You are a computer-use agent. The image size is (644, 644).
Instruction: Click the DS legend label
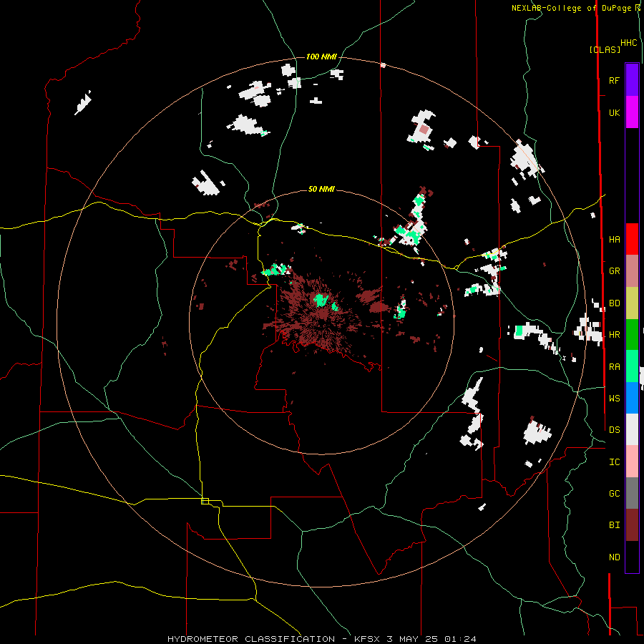(x=614, y=430)
